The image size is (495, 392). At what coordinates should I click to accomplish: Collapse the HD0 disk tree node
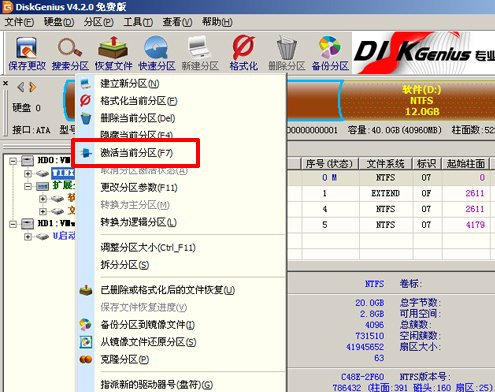point(13,161)
